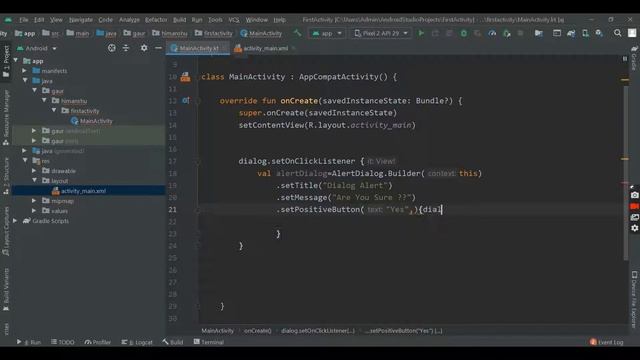Click the Collapse All icon in the Project panel
The height and width of the screenshot is (360, 640).
point(126,48)
